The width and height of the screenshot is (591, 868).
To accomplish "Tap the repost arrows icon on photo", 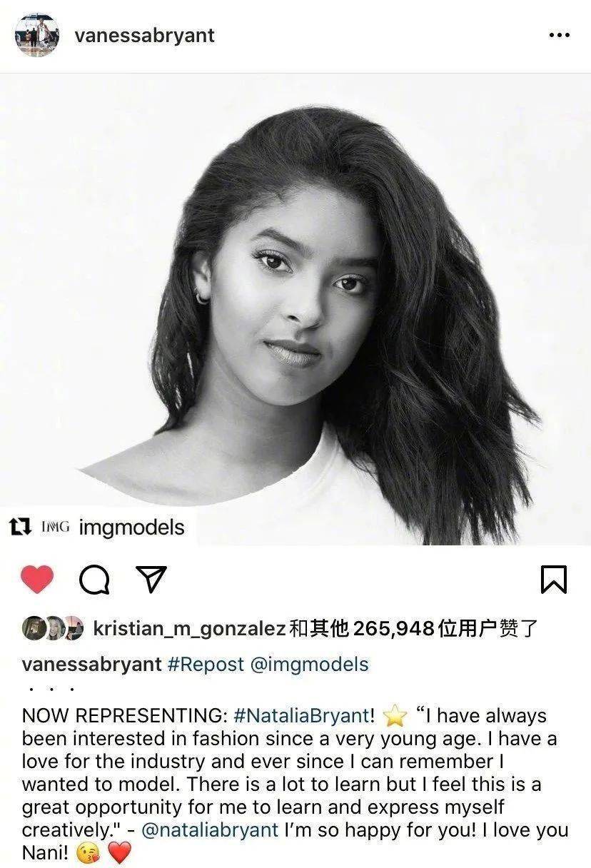I will [19, 528].
